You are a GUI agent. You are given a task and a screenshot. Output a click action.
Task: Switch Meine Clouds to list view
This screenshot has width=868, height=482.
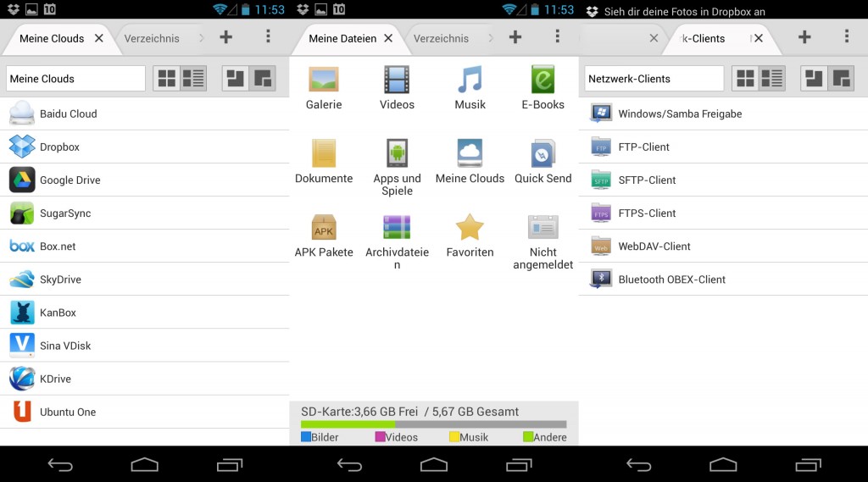193,79
